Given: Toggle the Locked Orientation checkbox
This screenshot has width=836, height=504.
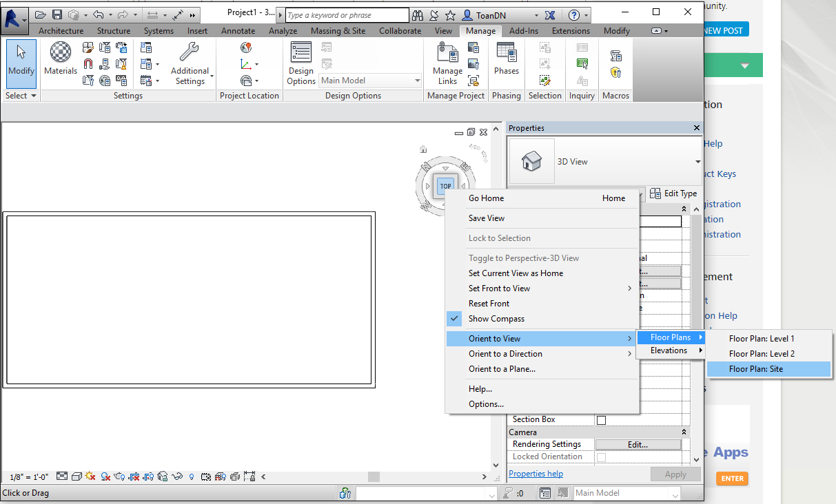Looking at the screenshot, I should click(x=601, y=457).
